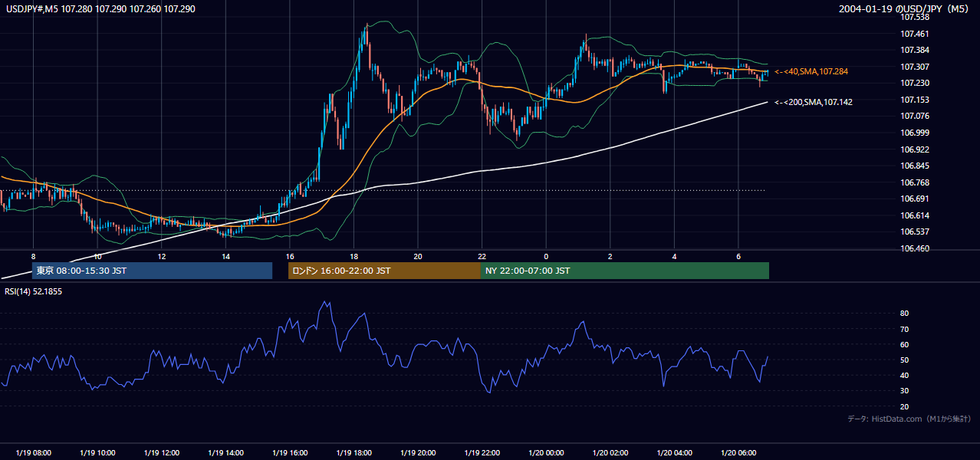
Task: Click the 1/19 12:00 time axis label
Action: (x=162, y=453)
